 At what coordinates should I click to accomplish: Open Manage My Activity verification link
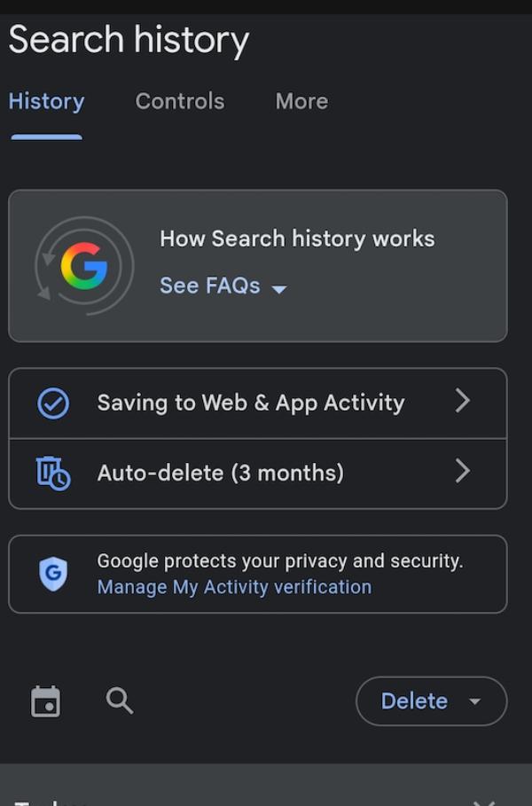pos(234,587)
